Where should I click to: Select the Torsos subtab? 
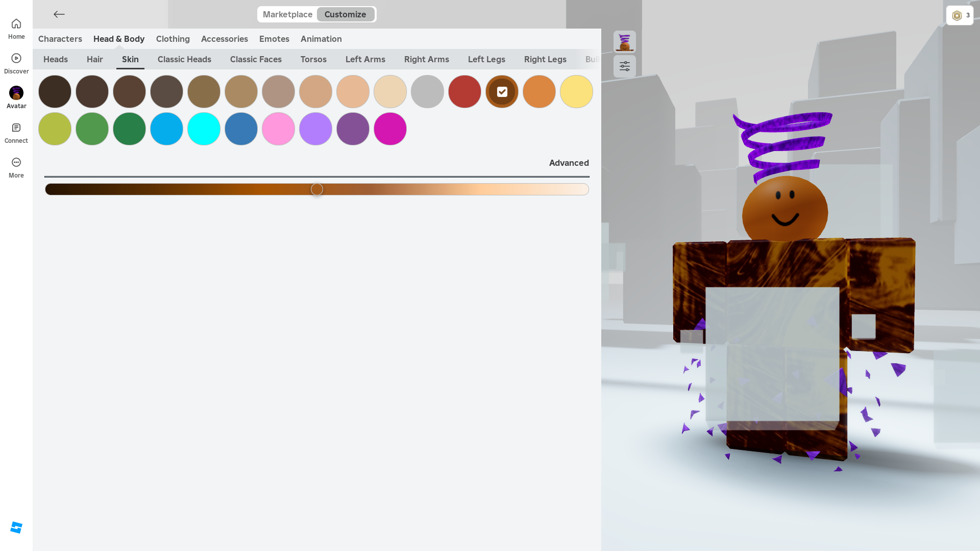[313, 59]
